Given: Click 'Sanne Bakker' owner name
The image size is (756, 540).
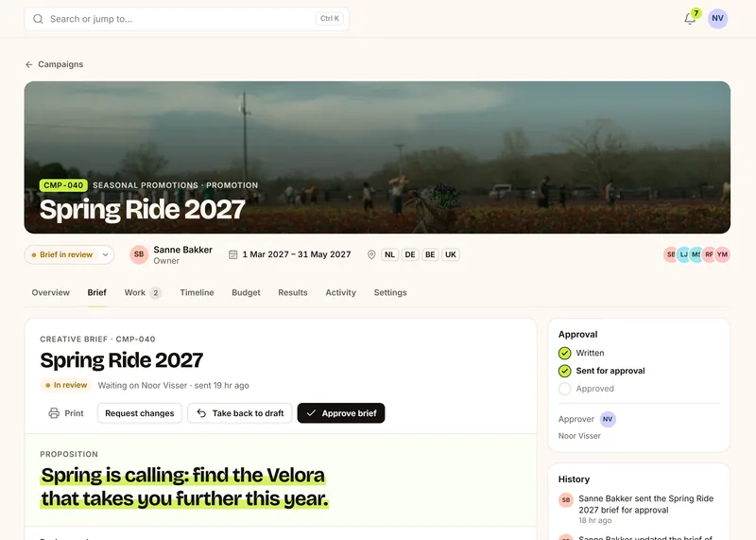Looking at the screenshot, I should [182, 250].
